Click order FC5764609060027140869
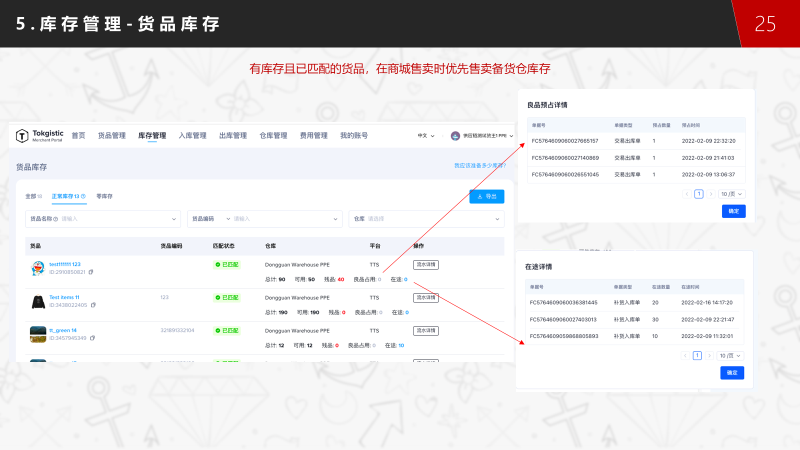The height and width of the screenshot is (450, 800). point(565,158)
